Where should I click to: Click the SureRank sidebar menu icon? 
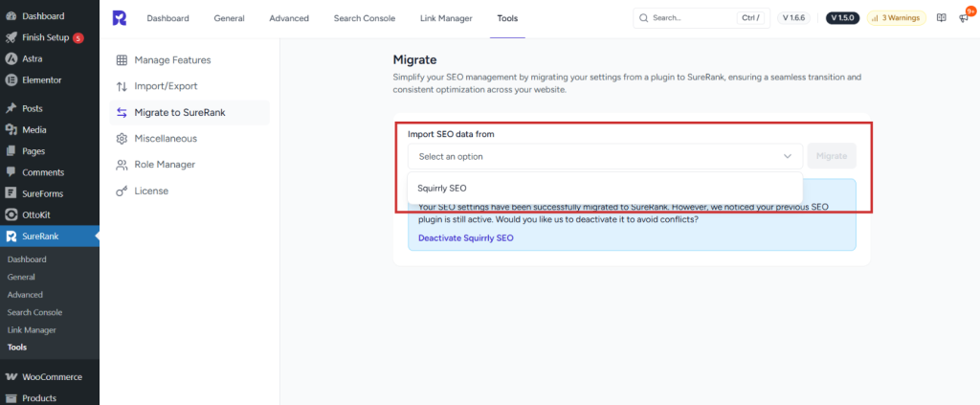pos(11,236)
